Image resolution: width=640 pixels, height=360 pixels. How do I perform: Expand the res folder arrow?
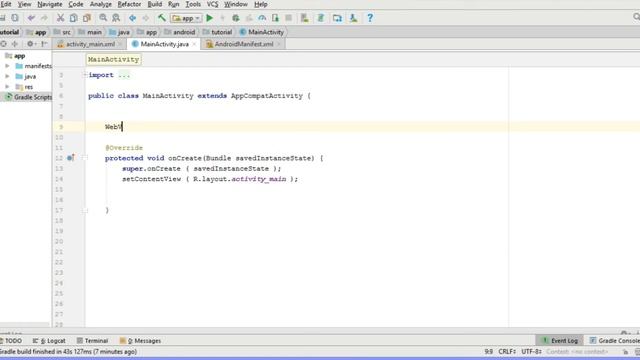click(7, 87)
